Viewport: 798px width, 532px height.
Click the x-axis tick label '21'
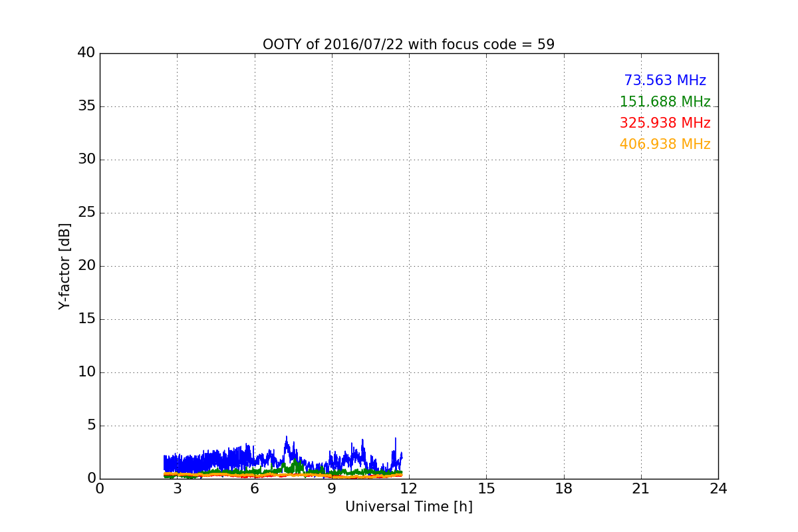[641, 489]
